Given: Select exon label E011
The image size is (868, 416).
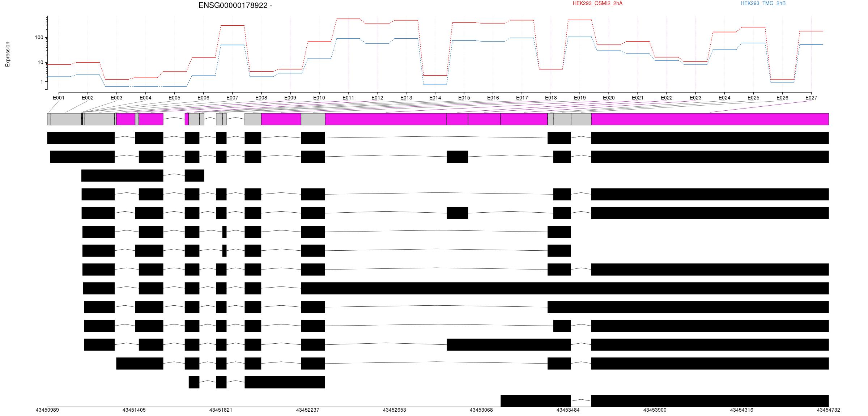Looking at the screenshot, I should pyautogui.click(x=348, y=98).
